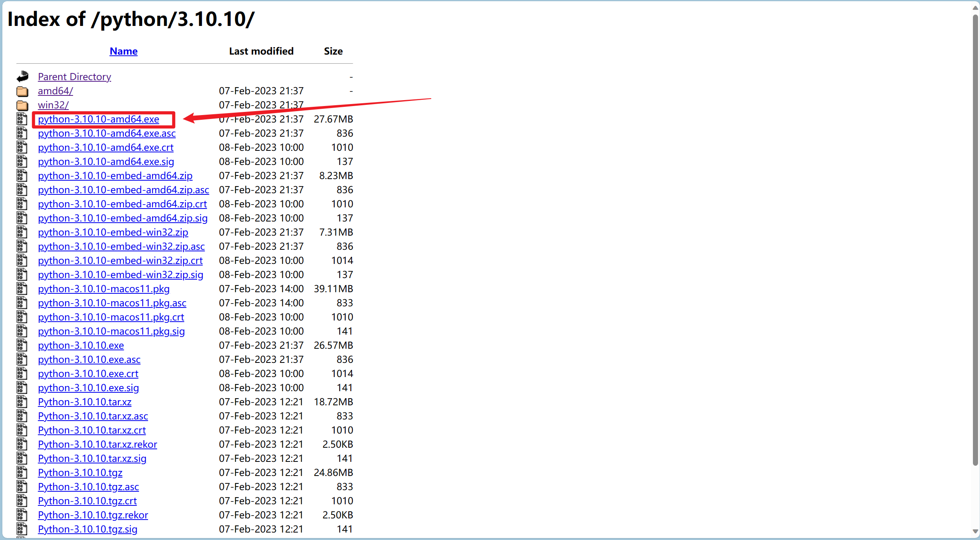Click file icon beside Python-3.10.10.tar.xz

(x=22, y=402)
